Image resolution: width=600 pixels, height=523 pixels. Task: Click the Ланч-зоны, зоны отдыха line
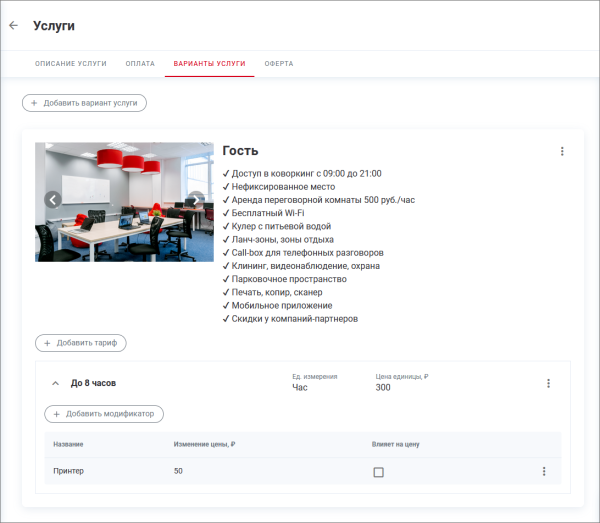[x=278, y=240]
